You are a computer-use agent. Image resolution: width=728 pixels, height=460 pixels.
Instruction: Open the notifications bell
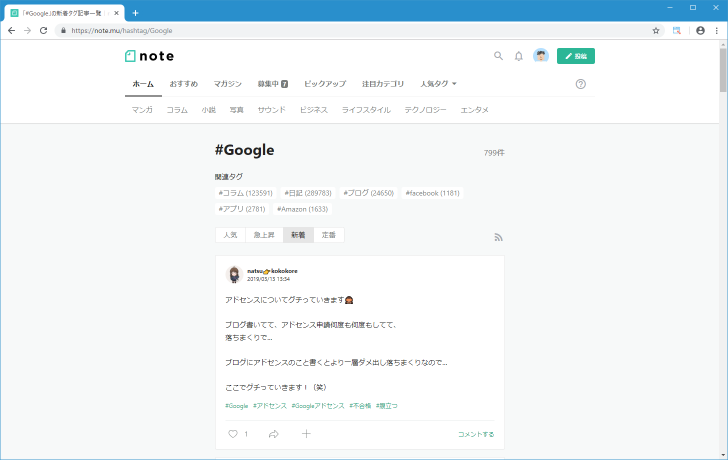pyautogui.click(x=519, y=56)
